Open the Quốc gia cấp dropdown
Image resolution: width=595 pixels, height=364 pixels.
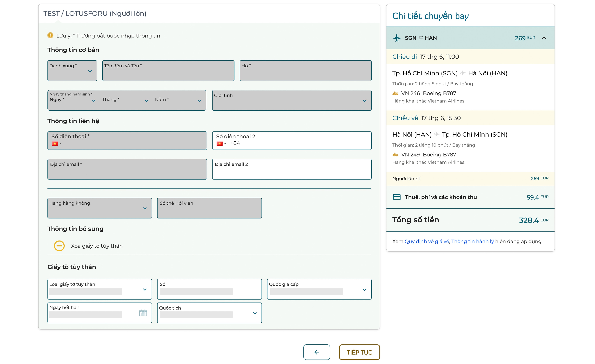point(319,289)
